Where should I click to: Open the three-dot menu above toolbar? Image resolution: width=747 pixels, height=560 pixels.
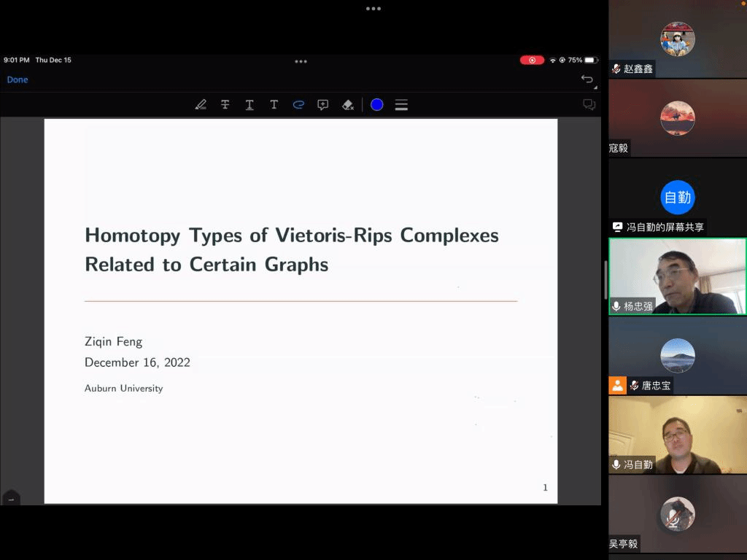click(x=301, y=61)
